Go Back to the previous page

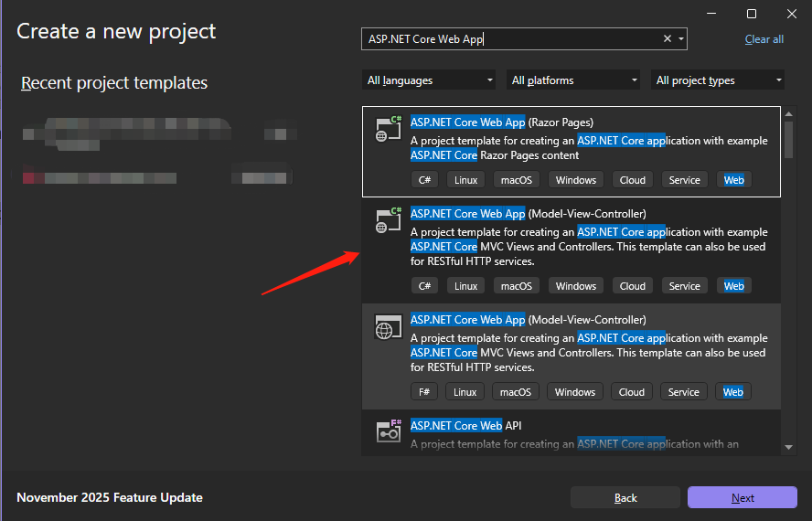click(625, 497)
